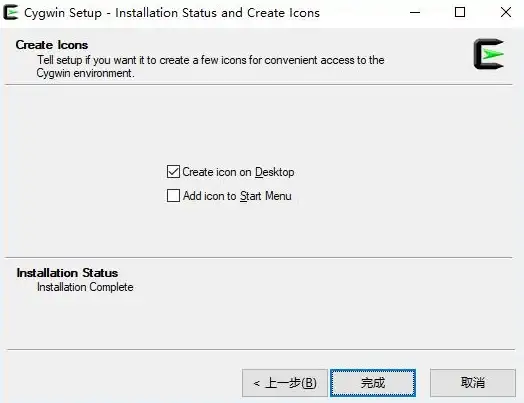Click the 'Add icon to Start Menu' label
Image resolution: width=524 pixels, height=403 pixels.
[x=237, y=196]
